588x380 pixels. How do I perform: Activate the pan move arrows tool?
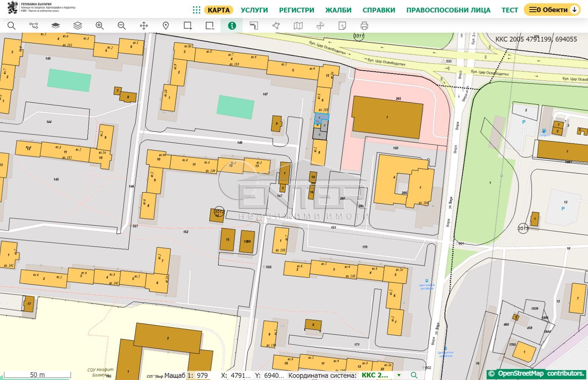(144, 26)
